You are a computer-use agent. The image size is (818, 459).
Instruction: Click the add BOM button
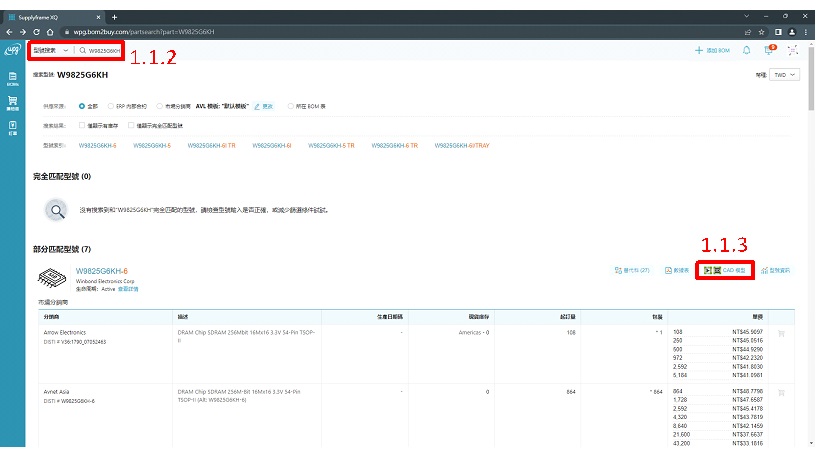click(712, 50)
